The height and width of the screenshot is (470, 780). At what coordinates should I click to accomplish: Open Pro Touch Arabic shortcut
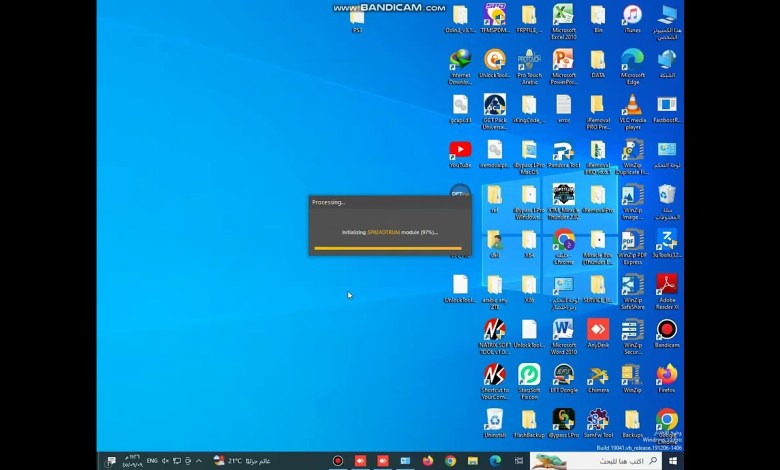(529, 67)
